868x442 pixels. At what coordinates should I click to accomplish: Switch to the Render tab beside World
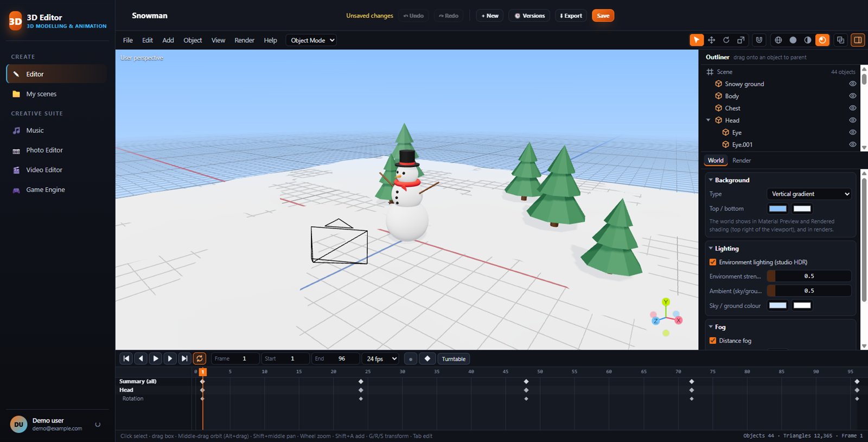pyautogui.click(x=742, y=161)
